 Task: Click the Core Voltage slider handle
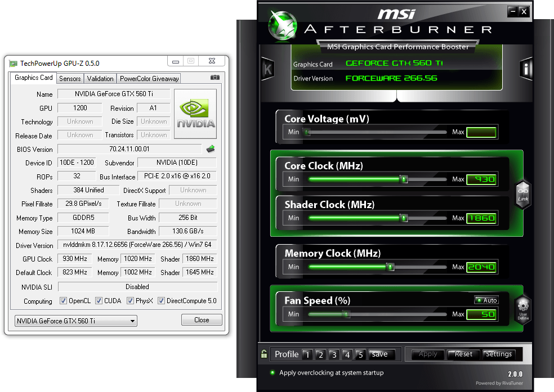point(307,132)
